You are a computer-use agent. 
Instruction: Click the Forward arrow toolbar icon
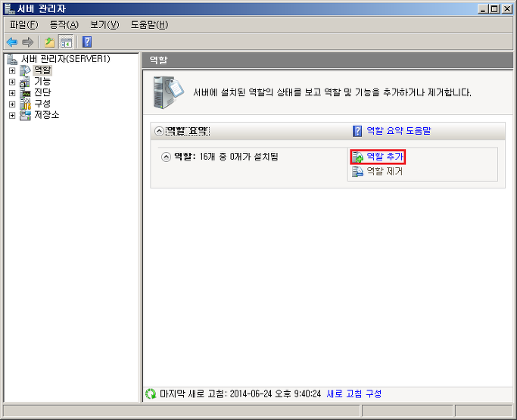(28, 42)
